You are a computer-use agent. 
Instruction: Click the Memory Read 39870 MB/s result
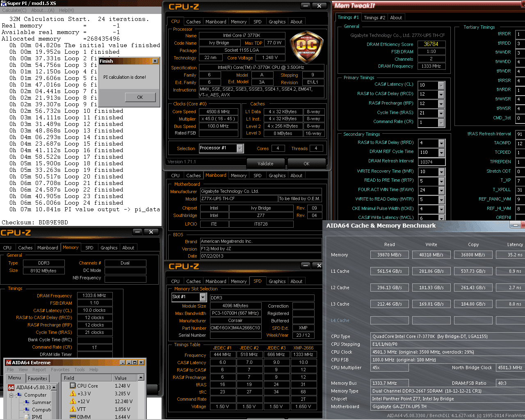[390, 255]
